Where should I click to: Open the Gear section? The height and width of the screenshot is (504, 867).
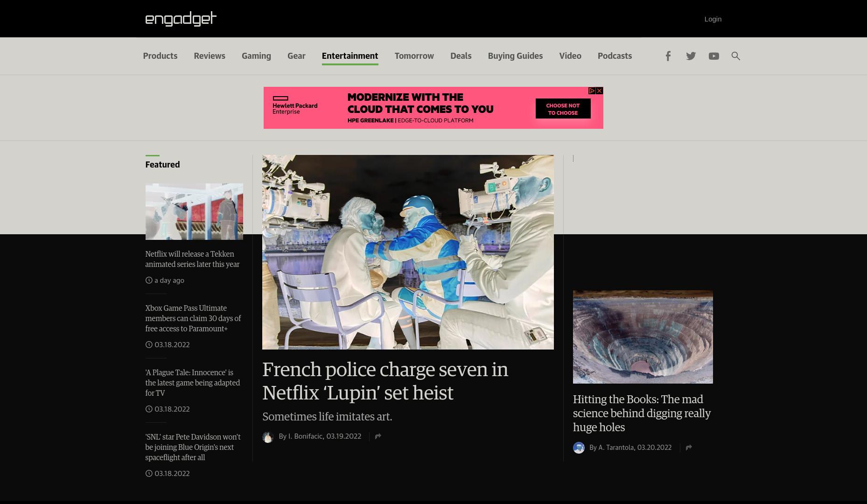coord(296,56)
